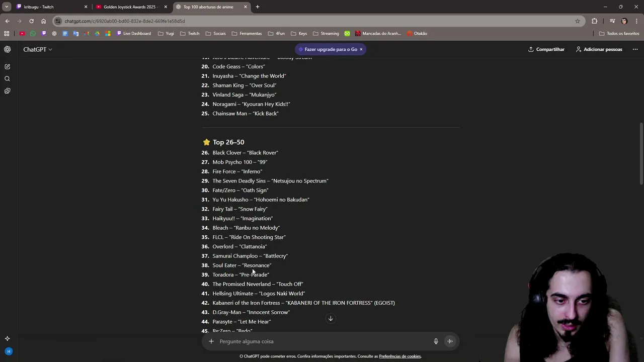
Task: Reload the page
Action: point(31,21)
